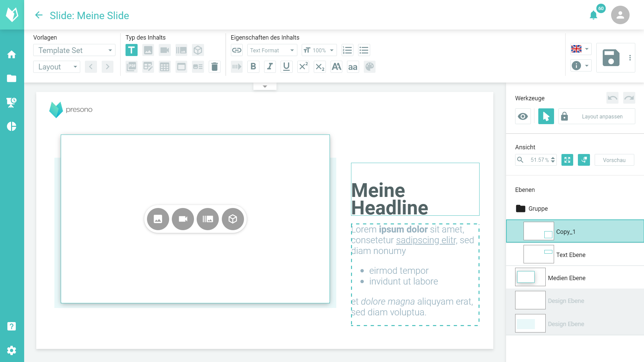
Task: Open the user profile avatar
Action: point(620,15)
